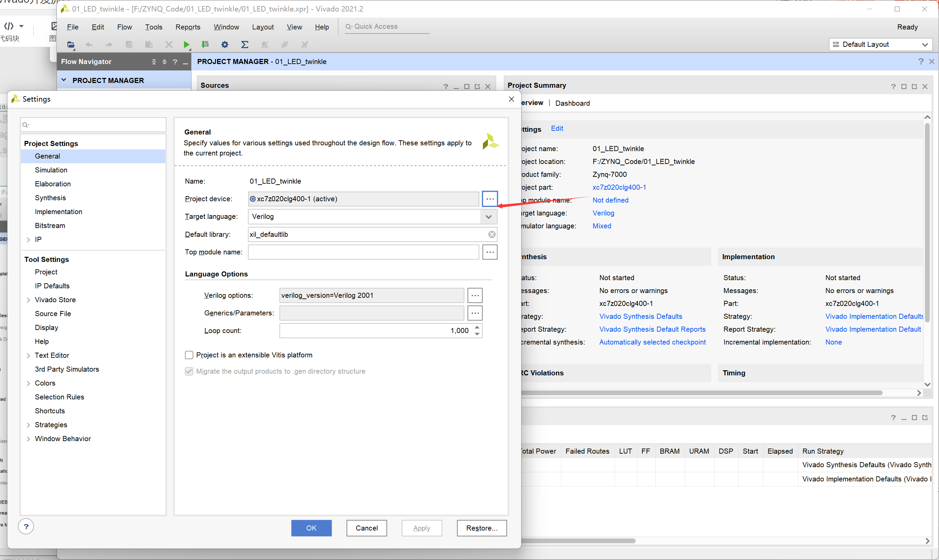The width and height of the screenshot is (939, 560).
Task: Float the Project Summary panel
Action: click(x=914, y=86)
